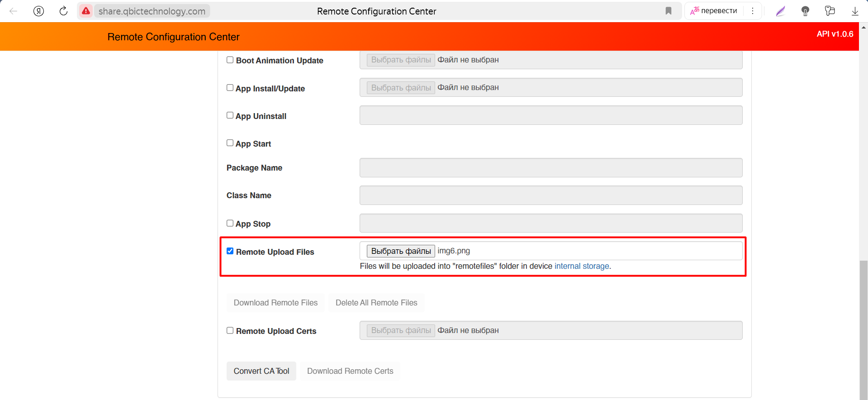Click the перевести translate button
Viewport: 868px width, 400px height.
tap(714, 11)
